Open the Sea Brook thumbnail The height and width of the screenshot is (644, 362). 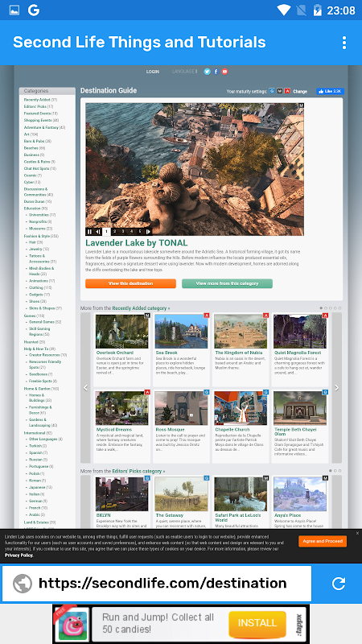click(x=182, y=332)
